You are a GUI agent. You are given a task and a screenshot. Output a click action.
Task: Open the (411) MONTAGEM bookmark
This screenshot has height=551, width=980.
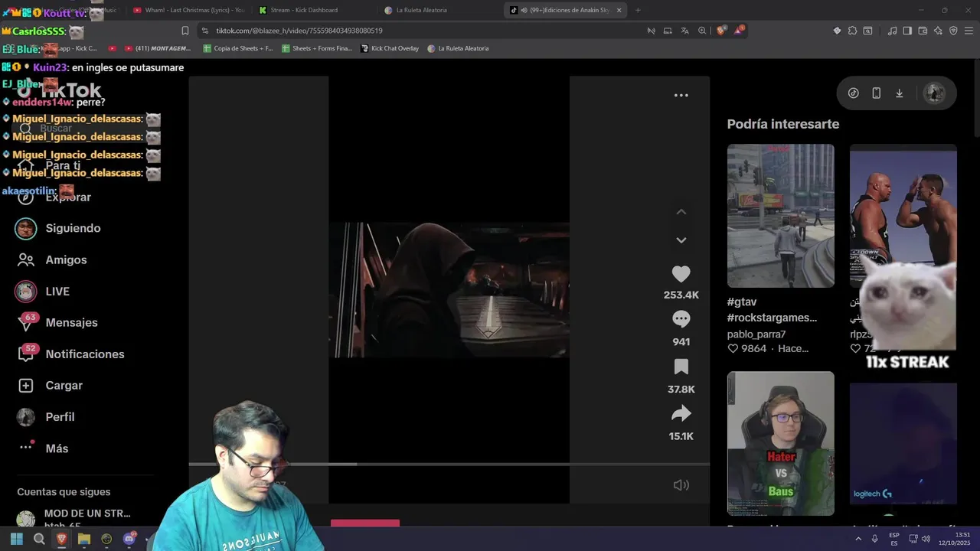[x=156, y=48]
